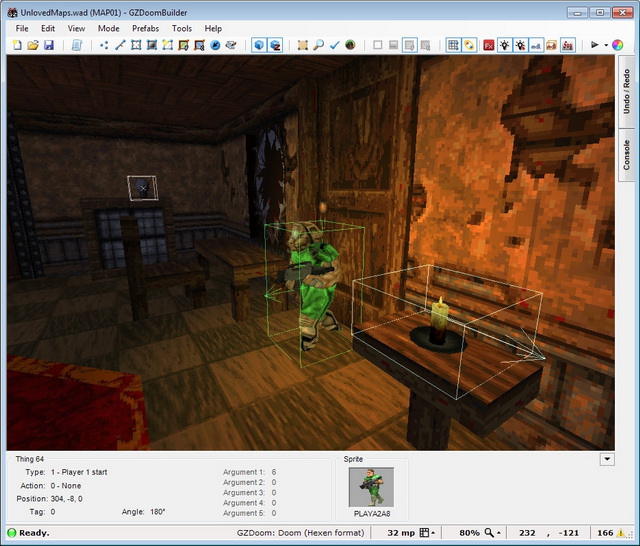Switch to Vertices mode icon

point(104,45)
